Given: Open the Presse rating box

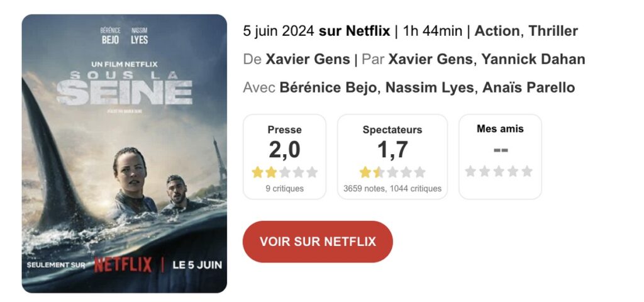Looking at the screenshot, I should coord(284,157).
